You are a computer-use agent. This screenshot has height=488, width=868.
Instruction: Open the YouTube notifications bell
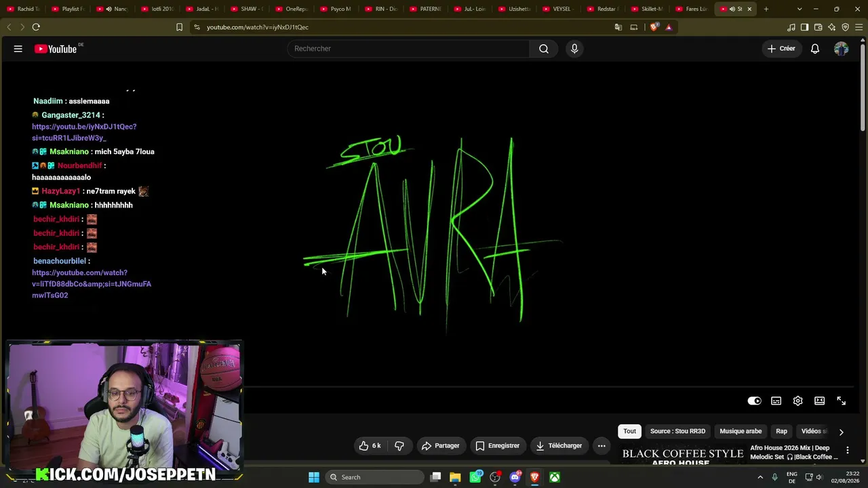(x=815, y=49)
